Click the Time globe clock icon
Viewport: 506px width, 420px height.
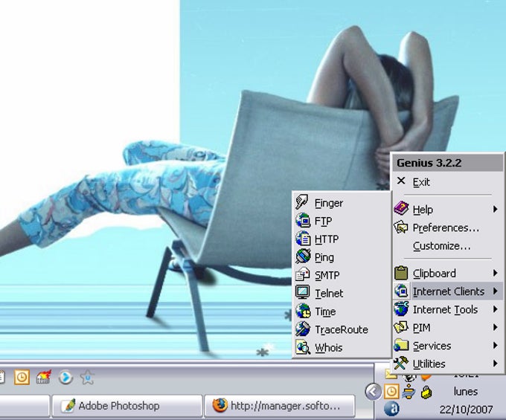click(x=303, y=311)
